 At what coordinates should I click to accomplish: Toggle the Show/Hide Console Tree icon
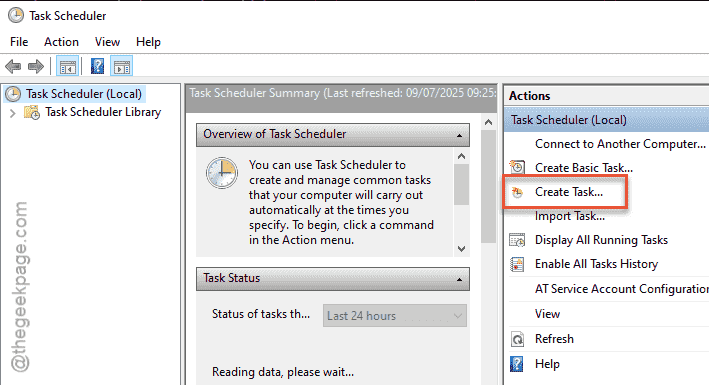tap(68, 67)
